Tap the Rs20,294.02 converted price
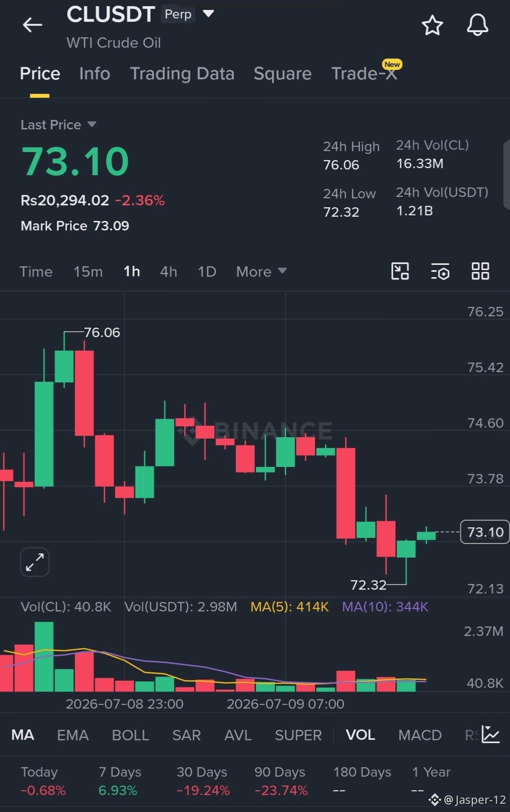 pyautogui.click(x=65, y=200)
